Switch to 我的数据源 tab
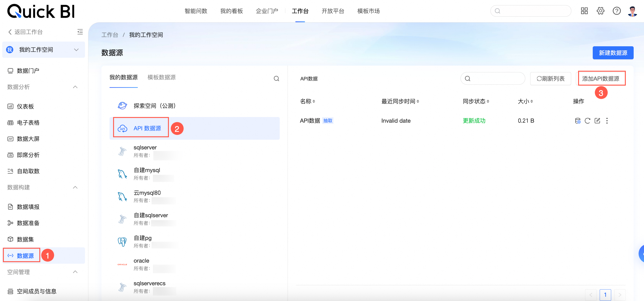Image resolution: width=644 pixels, height=301 pixels. tap(123, 77)
